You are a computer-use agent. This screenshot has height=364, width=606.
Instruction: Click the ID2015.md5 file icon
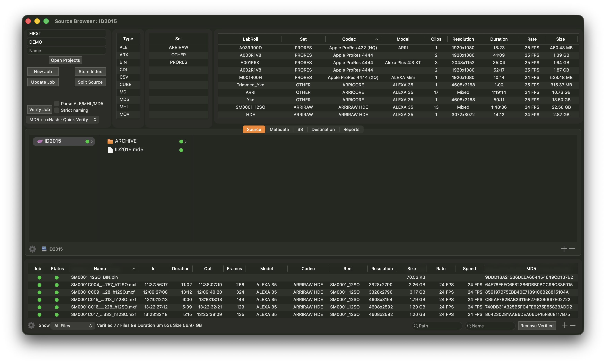coord(110,150)
